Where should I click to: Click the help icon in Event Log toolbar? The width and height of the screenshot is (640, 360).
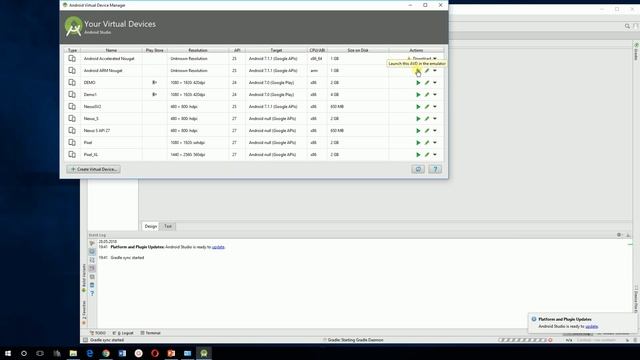pyautogui.click(x=92, y=293)
